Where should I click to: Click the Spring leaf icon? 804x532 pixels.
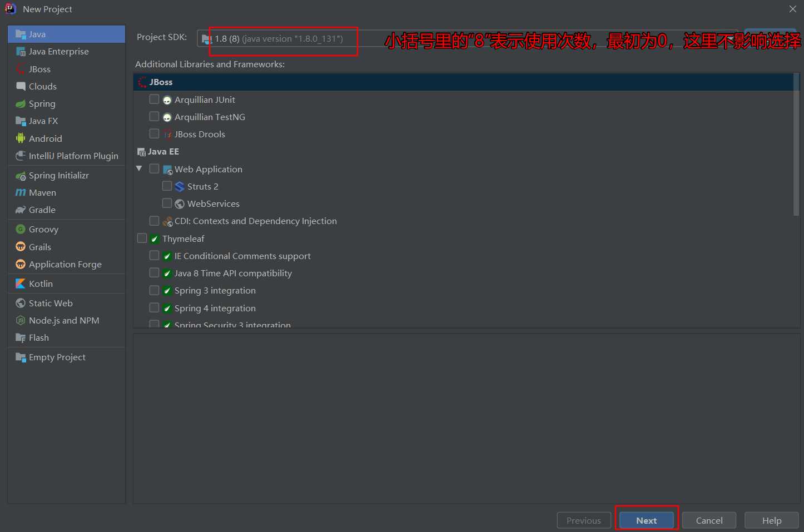(21, 103)
